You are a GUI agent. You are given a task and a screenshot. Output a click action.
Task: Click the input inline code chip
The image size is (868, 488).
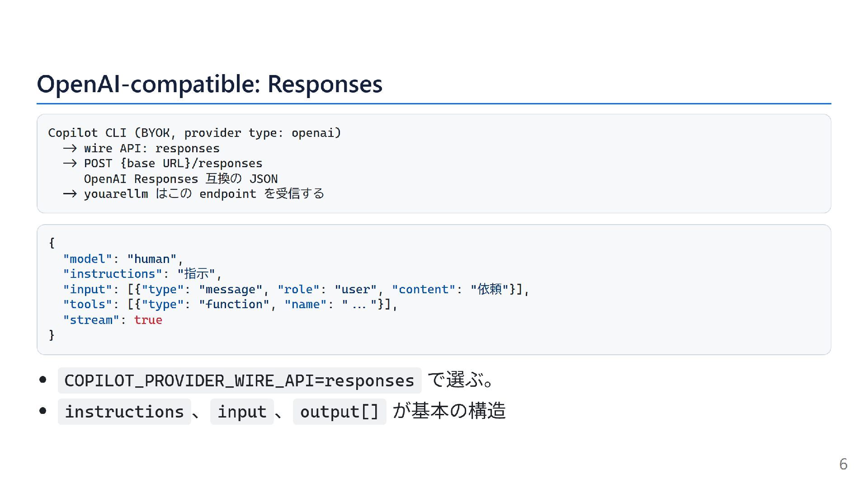(x=242, y=412)
